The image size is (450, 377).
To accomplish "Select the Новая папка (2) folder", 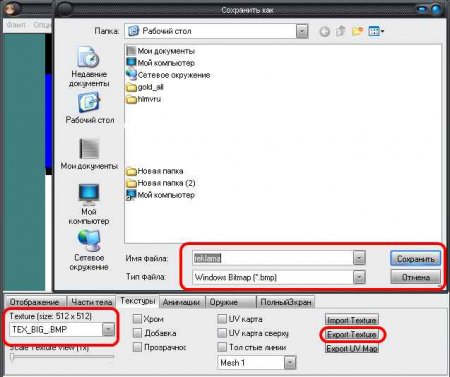I will pos(161,183).
